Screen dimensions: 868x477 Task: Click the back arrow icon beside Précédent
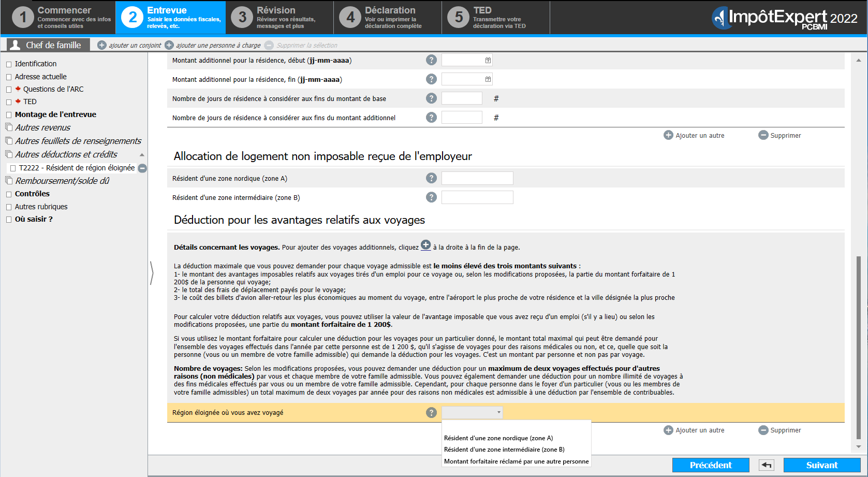[767, 465]
